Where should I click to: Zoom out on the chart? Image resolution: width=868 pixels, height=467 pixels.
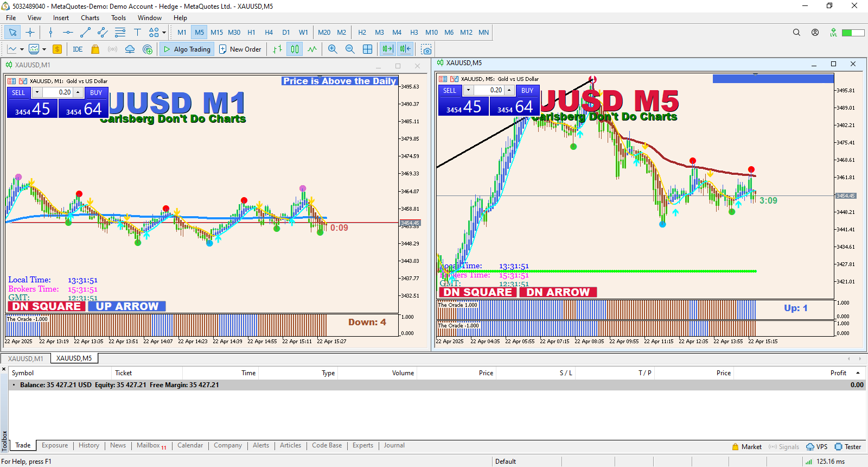[350, 49]
